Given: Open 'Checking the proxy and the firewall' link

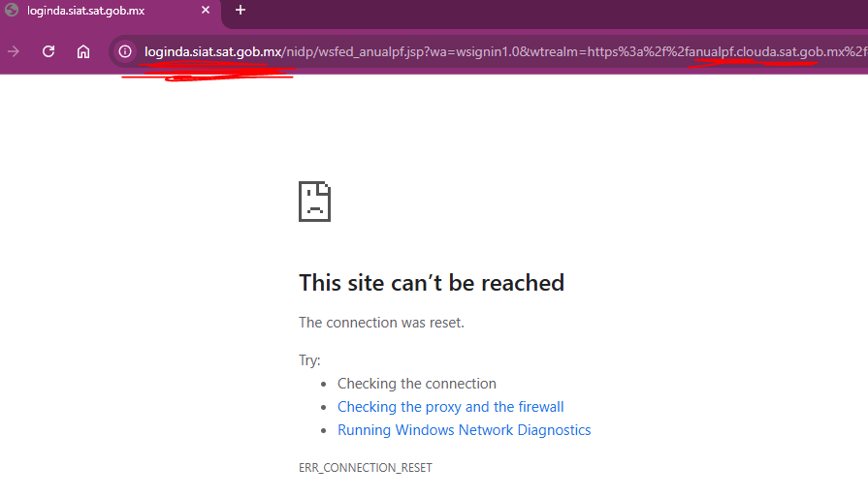Looking at the screenshot, I should pyautogui.click(x=451, y=407).
